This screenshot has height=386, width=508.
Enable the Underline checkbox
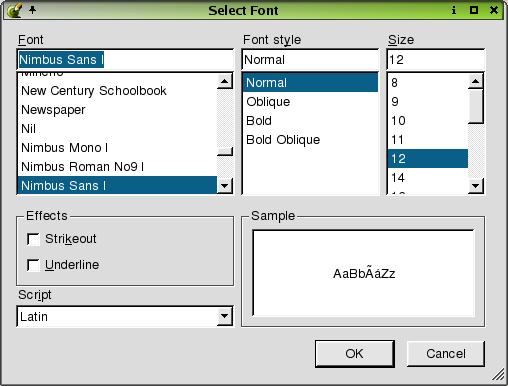pos(33,265)
